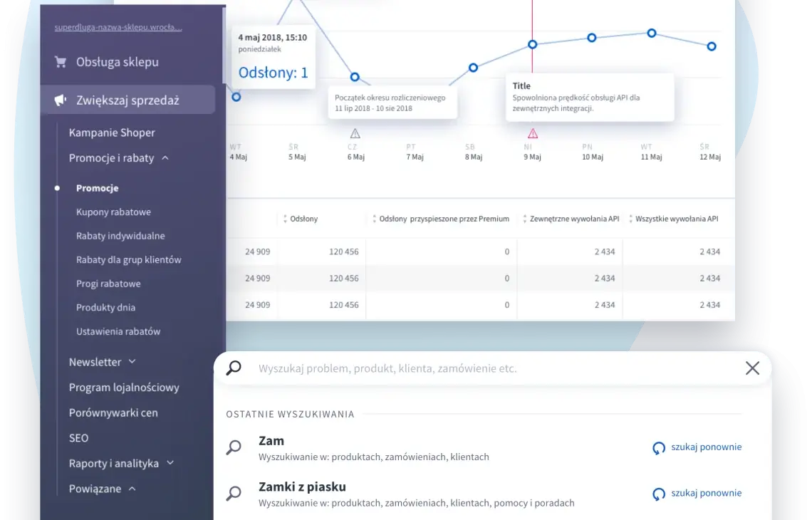Open the Zwiększaj sprzedaż menu
The image size is (812, 520).
pyautogui.click(x=127, y=100)
